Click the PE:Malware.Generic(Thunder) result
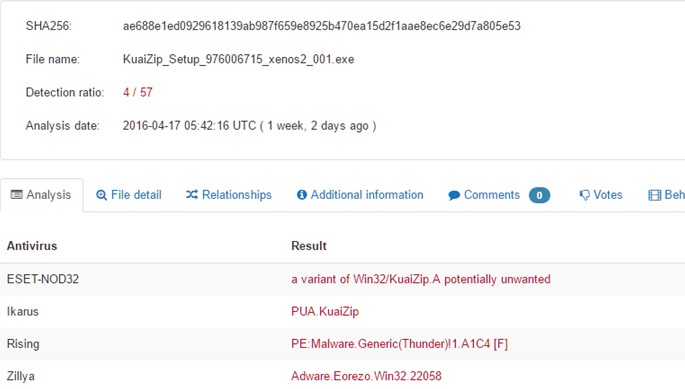 [399, 344]
